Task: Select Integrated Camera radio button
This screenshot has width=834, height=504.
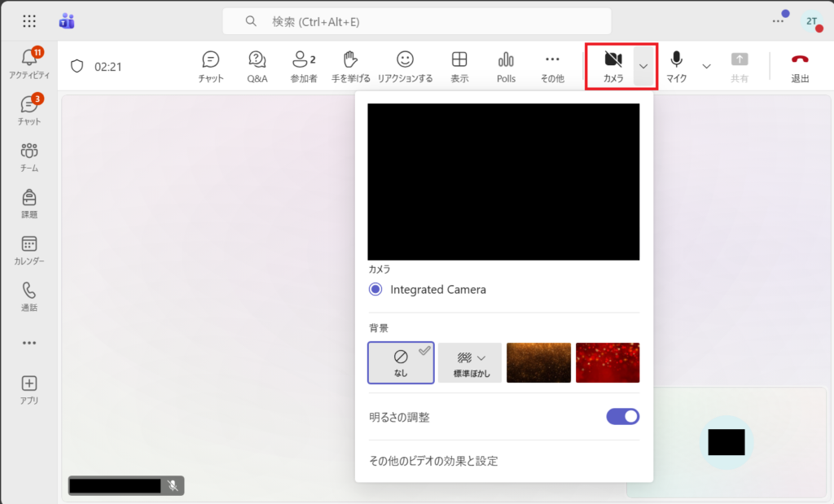Action: tap(375, 289)
